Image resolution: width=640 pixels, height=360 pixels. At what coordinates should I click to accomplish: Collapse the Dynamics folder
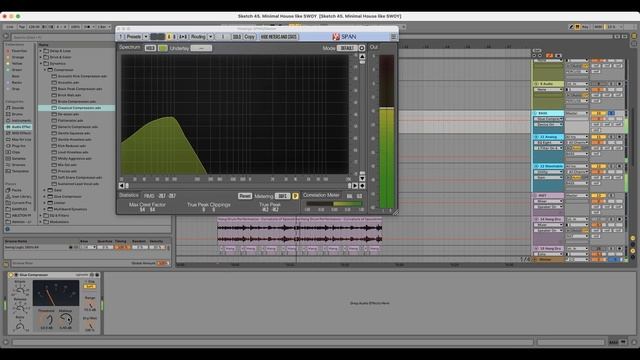coord(41,64)
